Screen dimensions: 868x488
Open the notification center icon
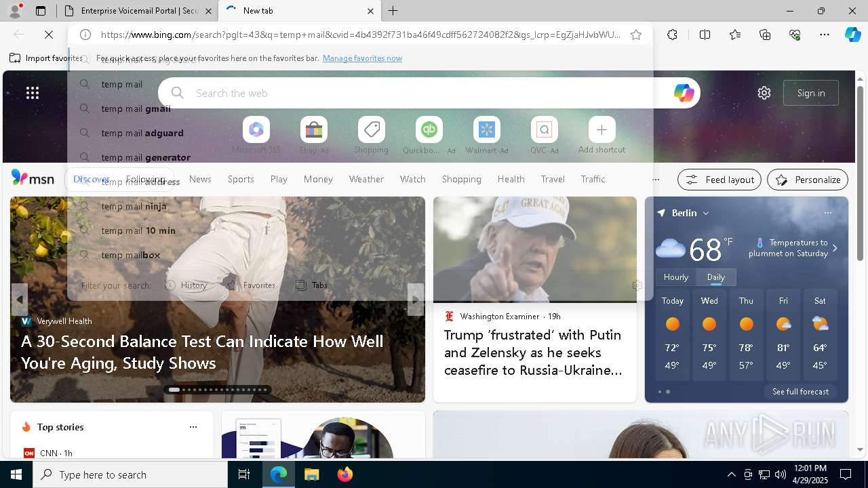(x=846, y=474)
